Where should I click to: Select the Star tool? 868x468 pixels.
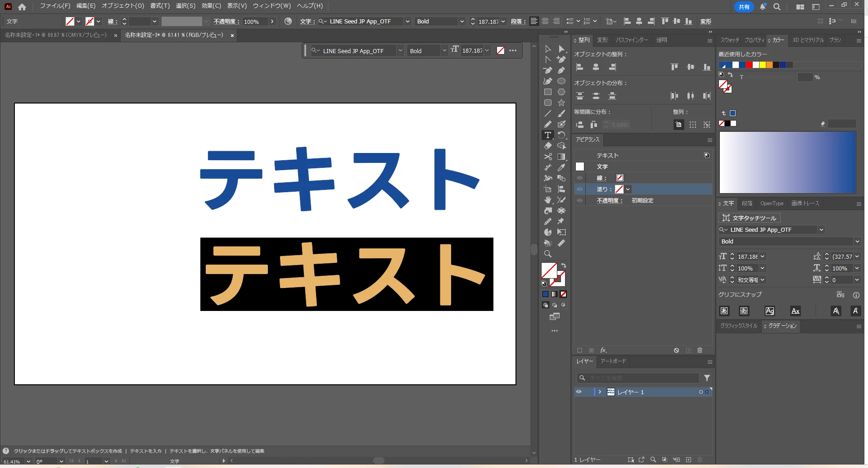[x=561, y=103]
